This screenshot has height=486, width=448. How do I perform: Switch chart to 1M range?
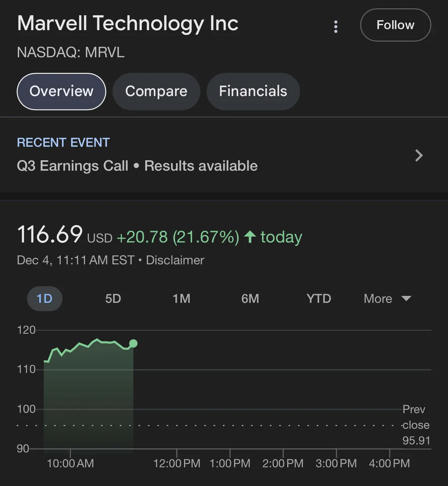point(181,298)
